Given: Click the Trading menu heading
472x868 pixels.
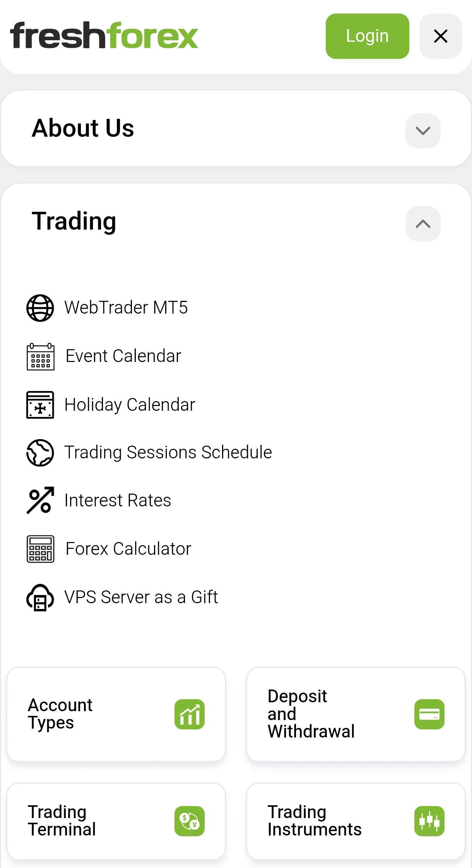Looking at the screenshot, I should pyautogui.click(x=74, y=221).
